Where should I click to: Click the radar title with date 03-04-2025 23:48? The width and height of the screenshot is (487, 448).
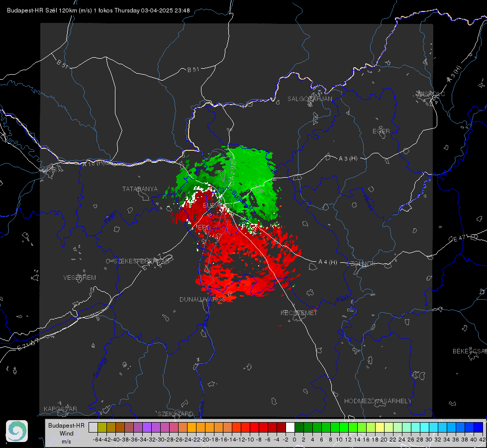point(98,10)
